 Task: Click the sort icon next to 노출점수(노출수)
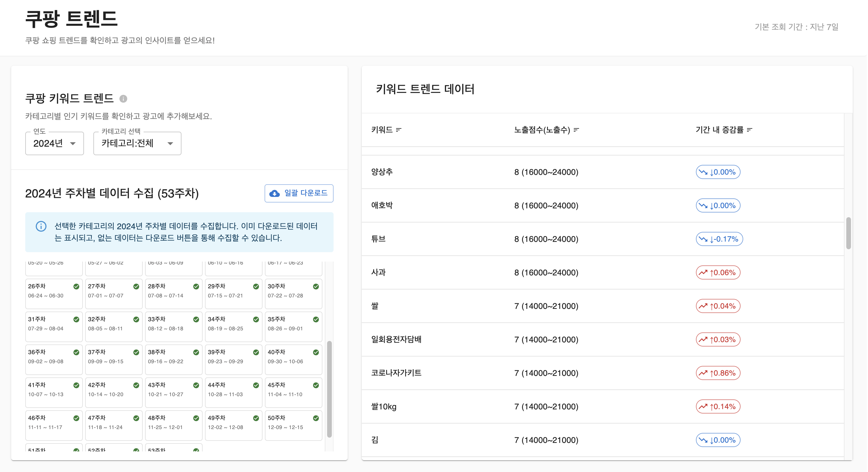[x=577, y=131]
